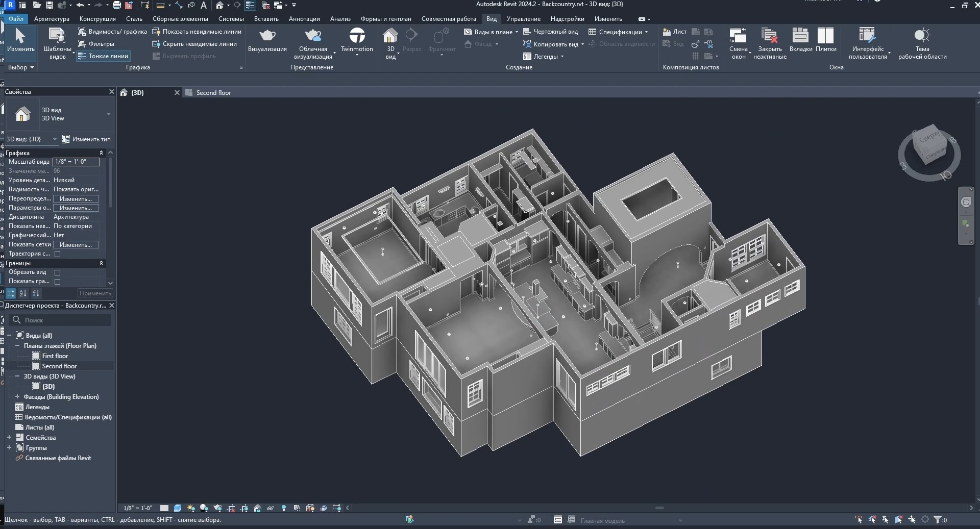
Task: Click the Изменить тип button
Action: pos(86,139)
